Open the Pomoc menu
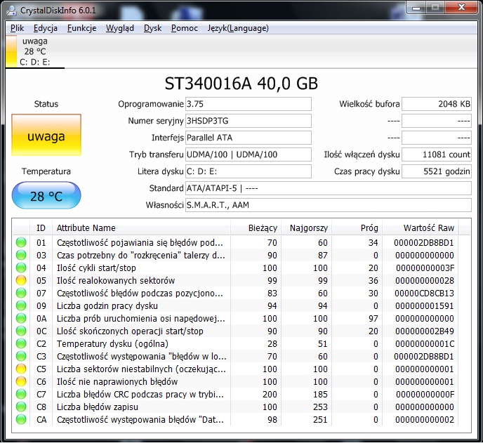483x448 pixels. click(184, 28)
